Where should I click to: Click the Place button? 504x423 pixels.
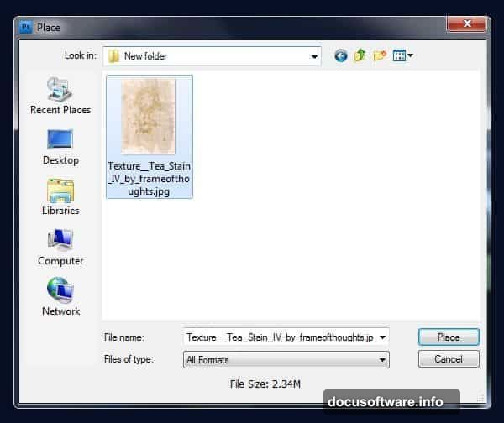pyautogui.click(x=449, y=337)
